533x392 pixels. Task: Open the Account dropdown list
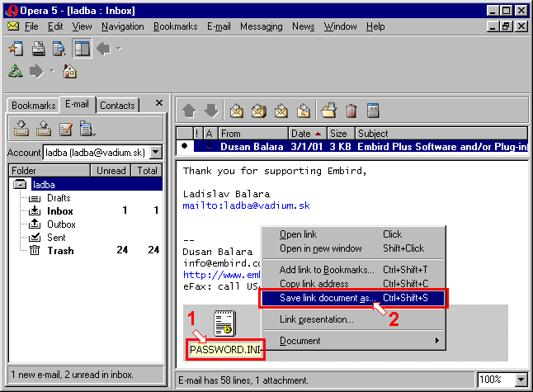(x=156, y=152)
